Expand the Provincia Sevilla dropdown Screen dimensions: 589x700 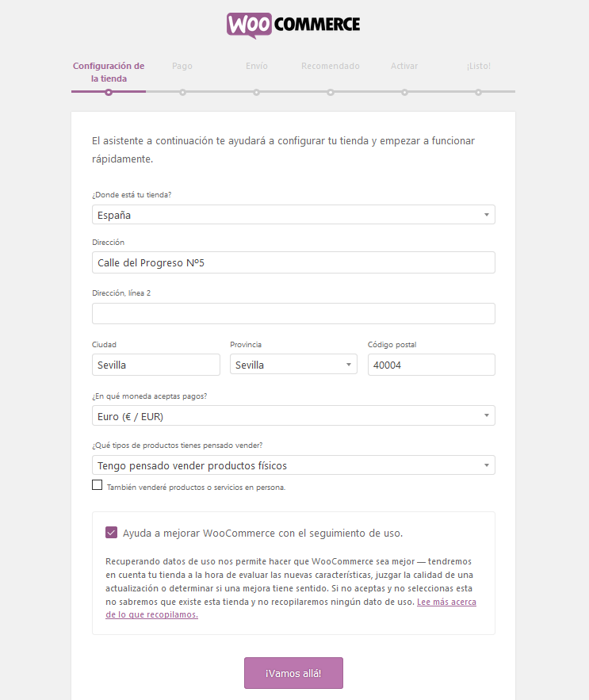pyautogui.click(x=293, y=365)
